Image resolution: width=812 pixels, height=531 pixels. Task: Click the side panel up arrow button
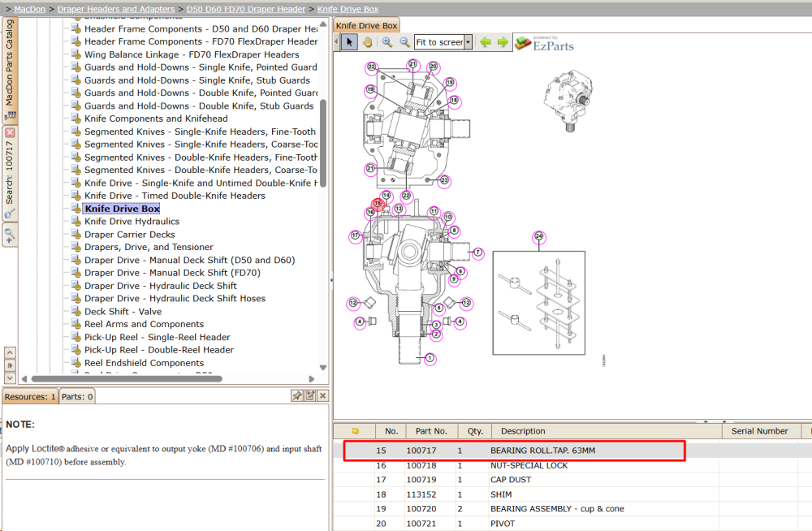[10, 353]
